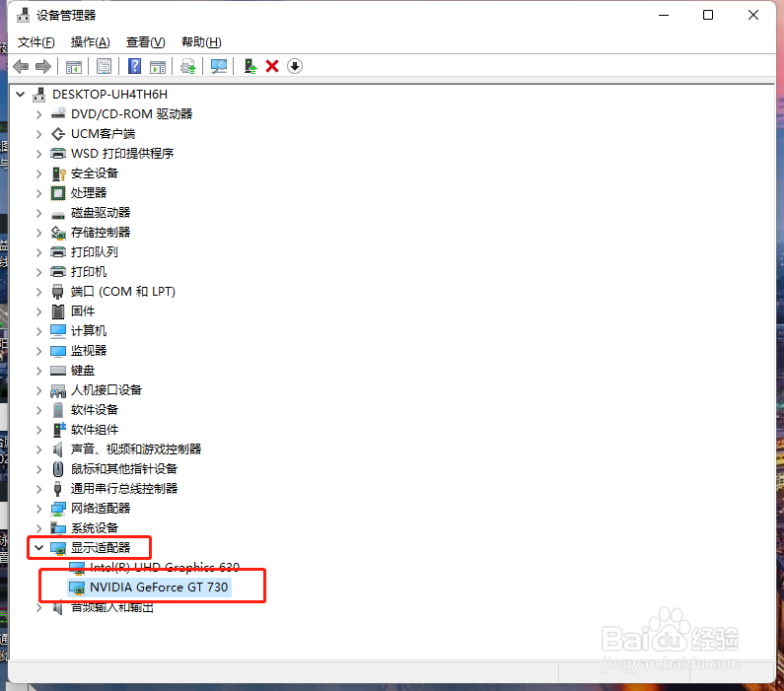Viewport: 784px width, 691px height.
Task: Click the 声音、视频和游戏控制器 speaker icon
Action: (x=58, y=449)
